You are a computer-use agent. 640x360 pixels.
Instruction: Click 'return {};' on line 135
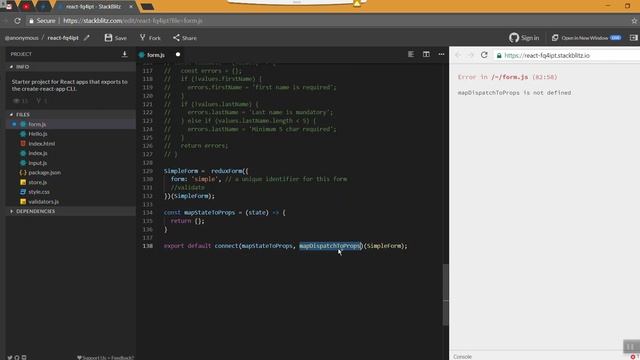[x=187, y=221]
